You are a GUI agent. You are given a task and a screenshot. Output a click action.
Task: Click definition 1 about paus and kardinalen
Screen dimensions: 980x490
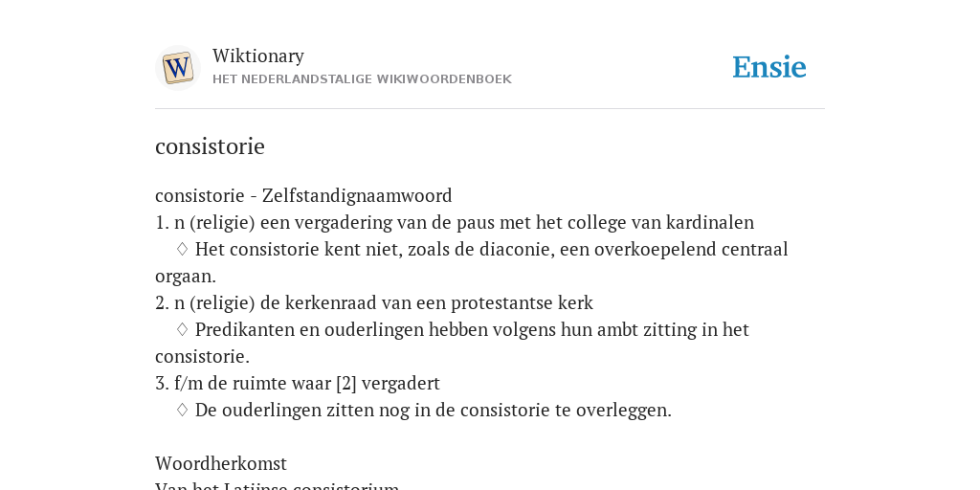click(455, 222)
